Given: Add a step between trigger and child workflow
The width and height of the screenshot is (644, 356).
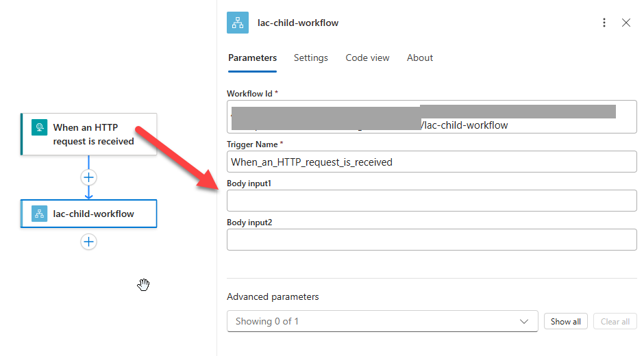Looking at the screenshot, I should (x=88, y=177).
